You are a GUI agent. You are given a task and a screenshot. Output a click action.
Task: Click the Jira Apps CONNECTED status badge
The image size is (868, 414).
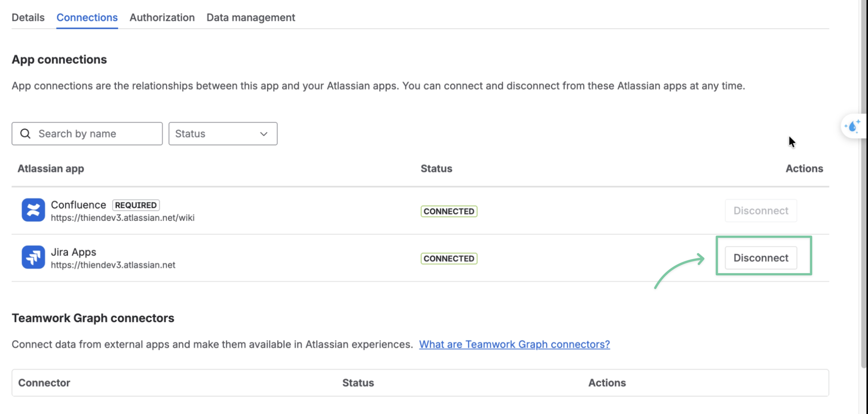449,258
